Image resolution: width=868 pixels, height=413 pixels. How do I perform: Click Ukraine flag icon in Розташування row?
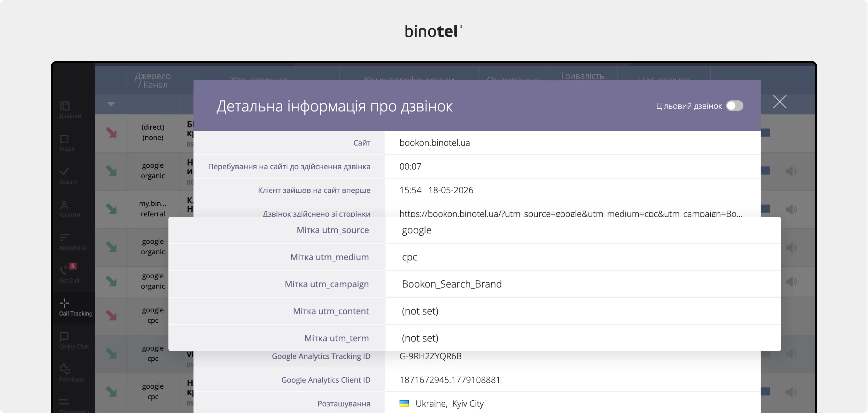(x=404, y=403)
